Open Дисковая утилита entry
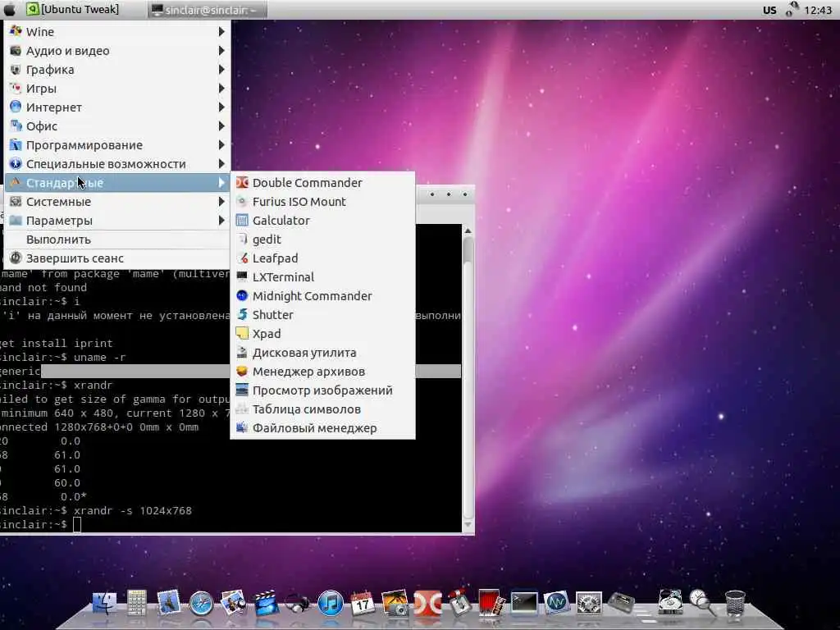The image size is (840, 630). tap(322, 353)
